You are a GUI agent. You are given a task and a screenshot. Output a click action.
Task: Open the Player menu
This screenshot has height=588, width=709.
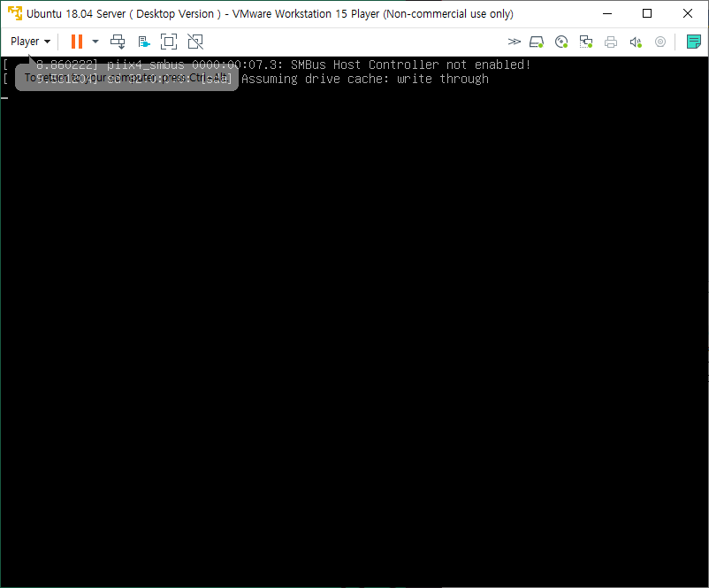click(30, 42)
